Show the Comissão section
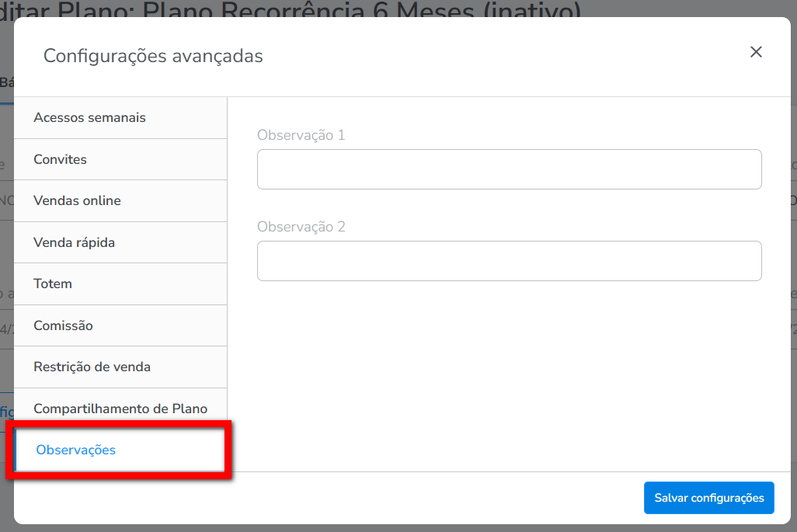This screenshot has height=532, width=797. tap(63, 325)
